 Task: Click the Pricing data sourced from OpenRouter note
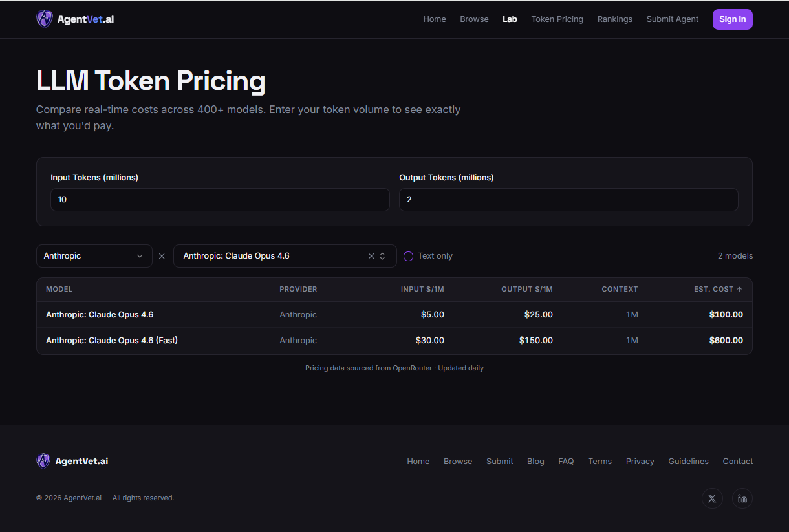point(394,368)
